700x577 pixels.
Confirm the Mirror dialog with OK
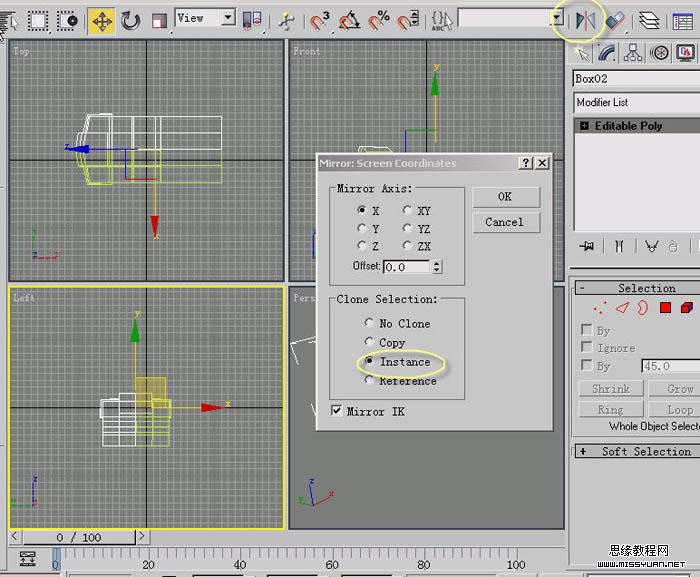tap(506, 197)
